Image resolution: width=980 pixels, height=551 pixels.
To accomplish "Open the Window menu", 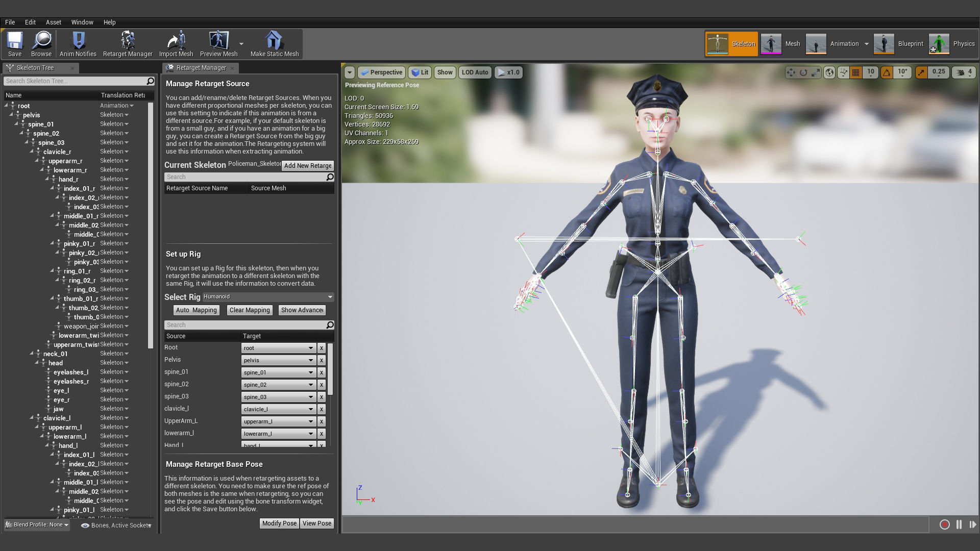I will click(82, 22).
